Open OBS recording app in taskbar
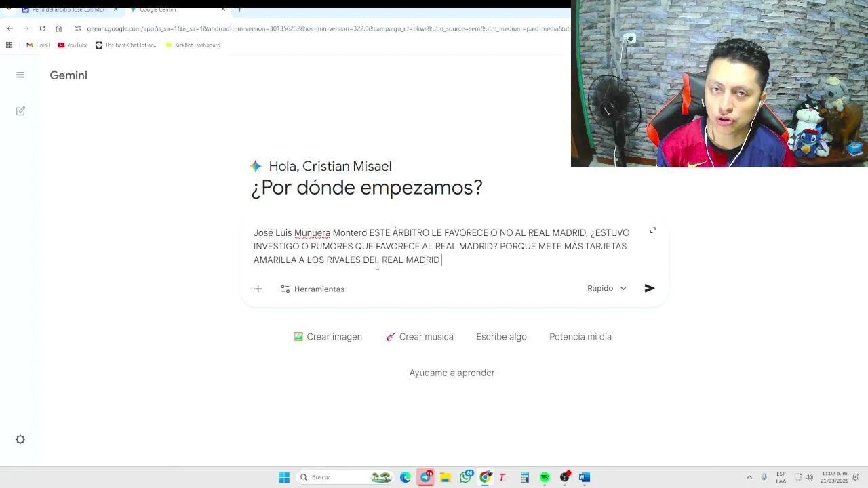Screen dimensions: 868x488 (565, 477)
